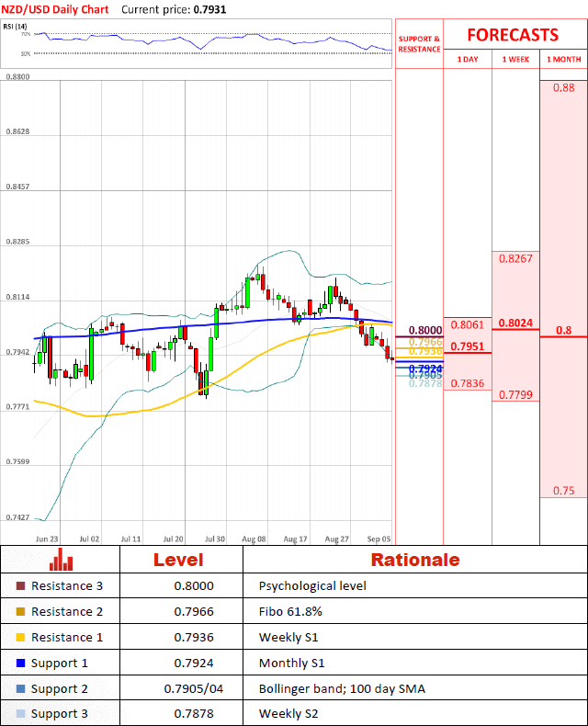Click the Rationale column header
This screenshot has height=726, width=588.
[414, 560]
